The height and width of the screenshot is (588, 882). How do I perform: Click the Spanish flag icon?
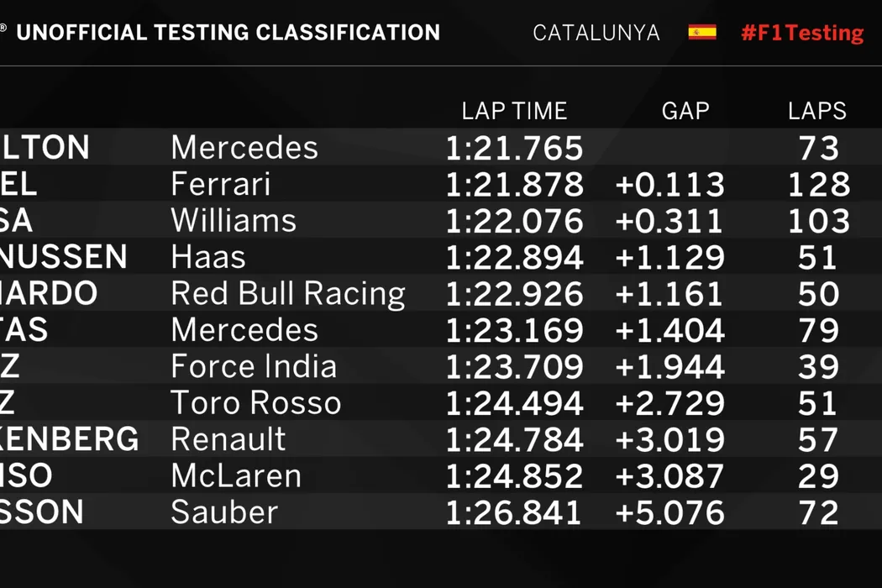[702, 33]
